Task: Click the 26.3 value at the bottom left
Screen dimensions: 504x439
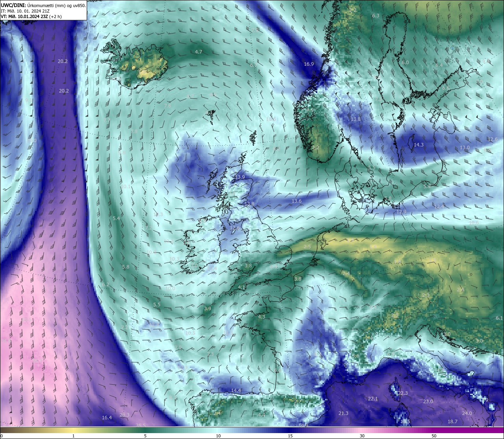Action: coord(124,415)
